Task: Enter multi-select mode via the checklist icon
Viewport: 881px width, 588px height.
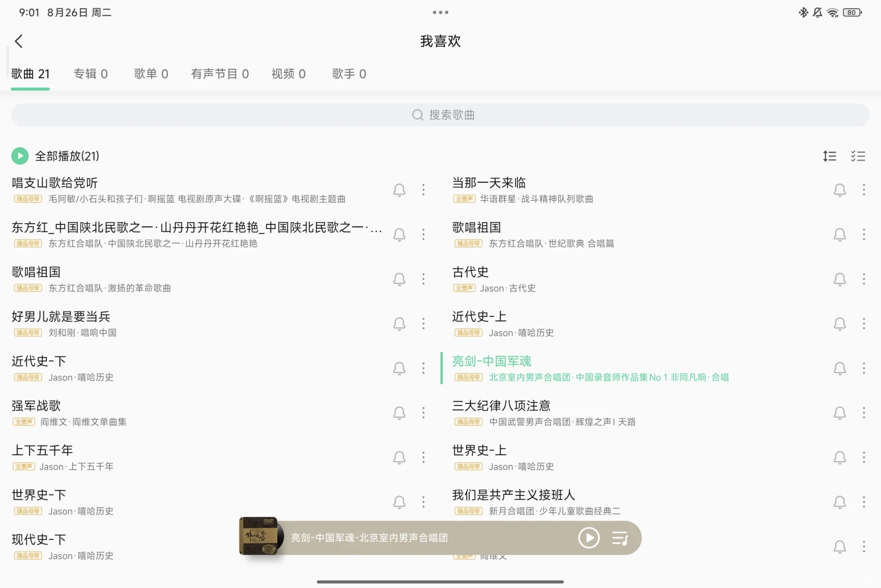Action: coord(858,156)
